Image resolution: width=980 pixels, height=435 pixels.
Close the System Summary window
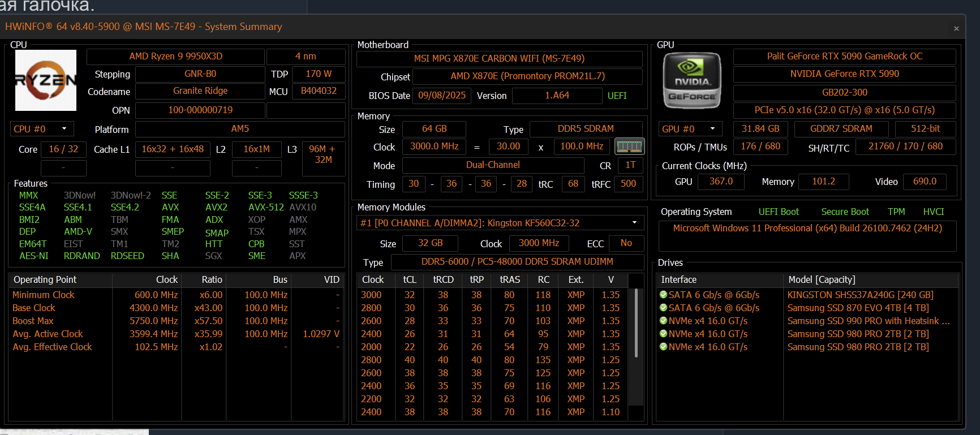pos(956,28)
